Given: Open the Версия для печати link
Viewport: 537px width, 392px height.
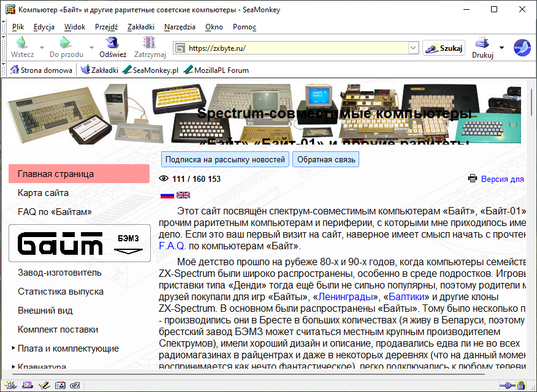Looking at the screenshot, I should coord(502,179).
